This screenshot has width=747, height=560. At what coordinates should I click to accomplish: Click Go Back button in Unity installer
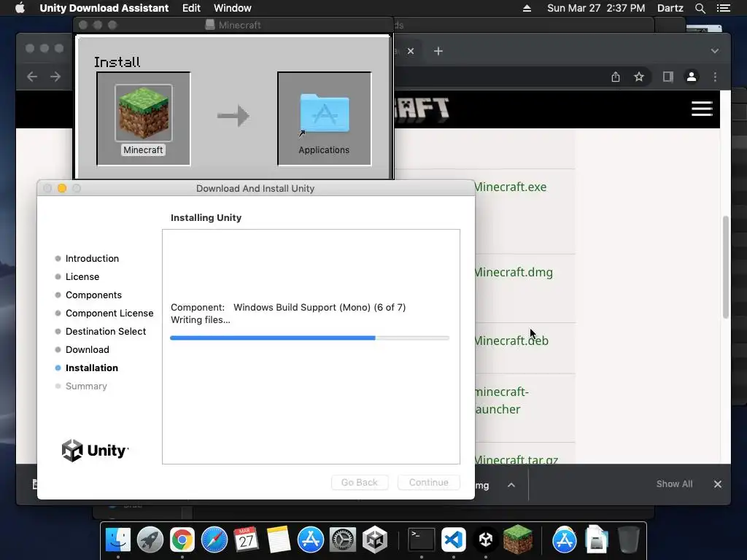point(359,483)
